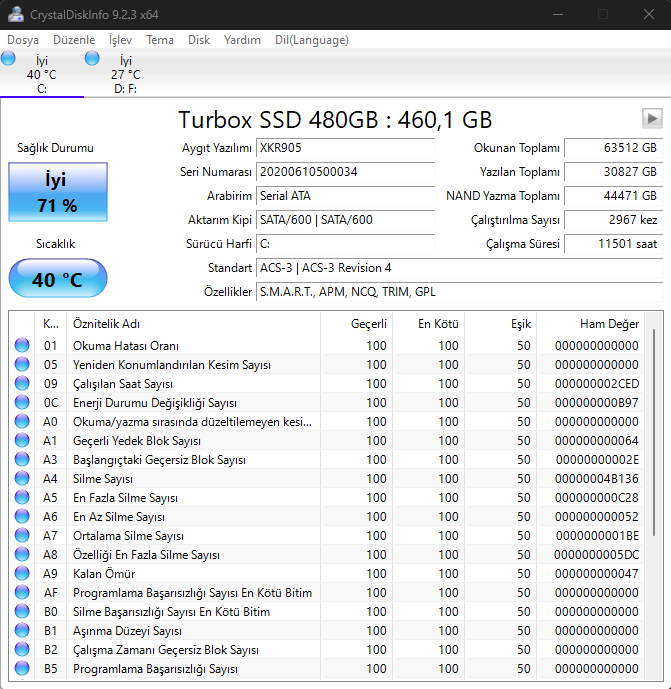Open the Düzenle menu

(75, 40)
